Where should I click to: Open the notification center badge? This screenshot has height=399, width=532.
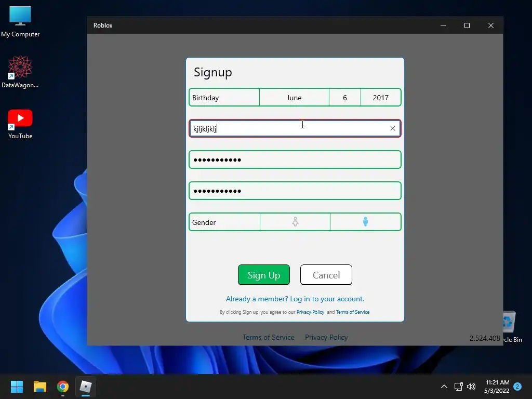(517, 387)
